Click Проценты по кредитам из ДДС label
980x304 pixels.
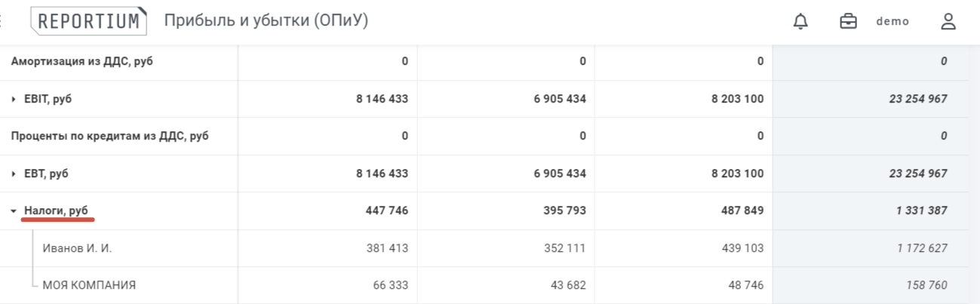click(x=109, y=136)
